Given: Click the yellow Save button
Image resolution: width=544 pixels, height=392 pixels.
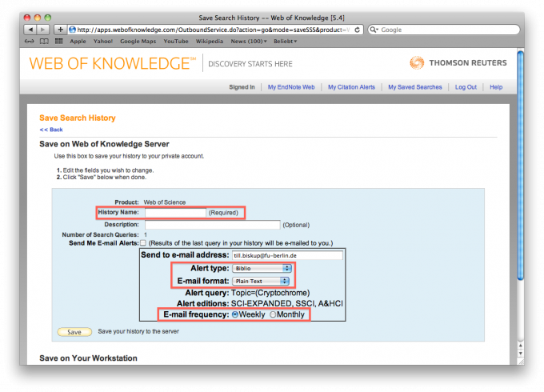Looking at the screenshot, I should click(74, 332).
